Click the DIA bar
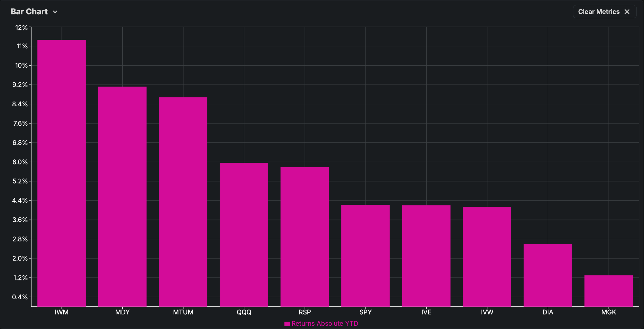 click(x=548, y=275)
